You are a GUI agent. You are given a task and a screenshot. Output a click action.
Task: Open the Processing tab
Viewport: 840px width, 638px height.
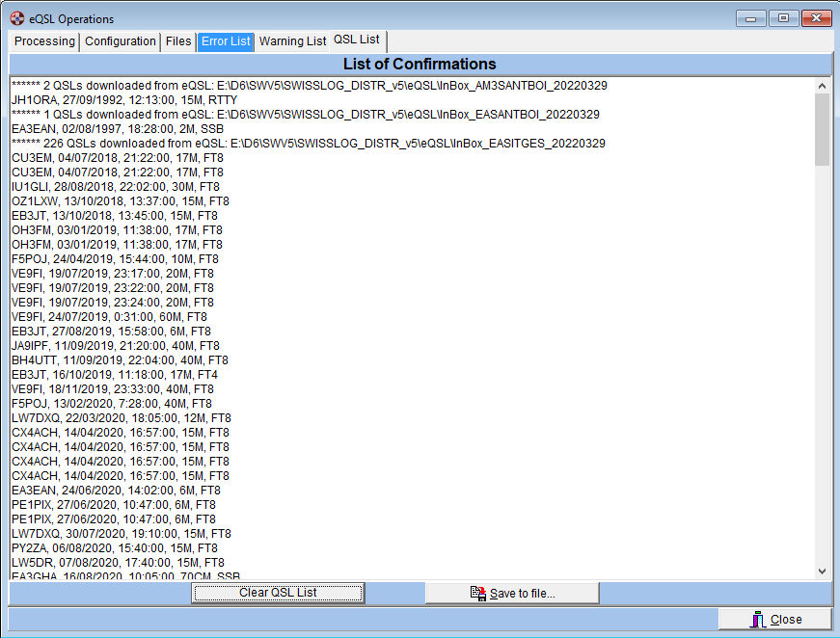(x=44, y=41)
